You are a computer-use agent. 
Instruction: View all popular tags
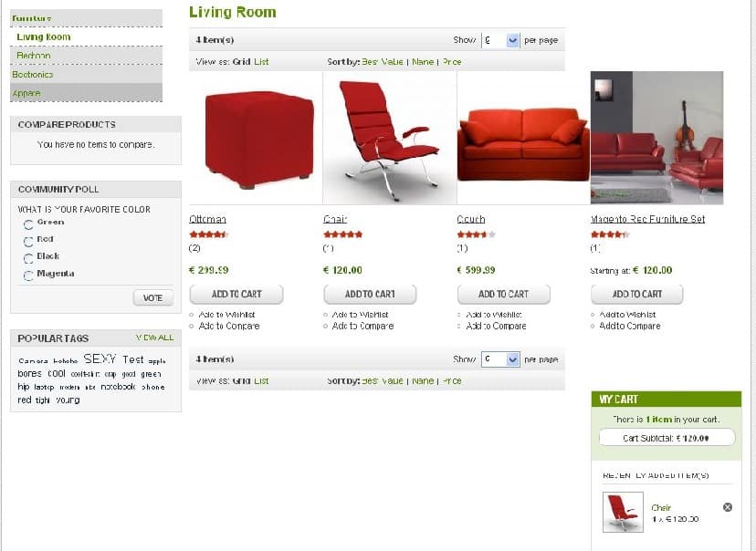coord(154,338)
